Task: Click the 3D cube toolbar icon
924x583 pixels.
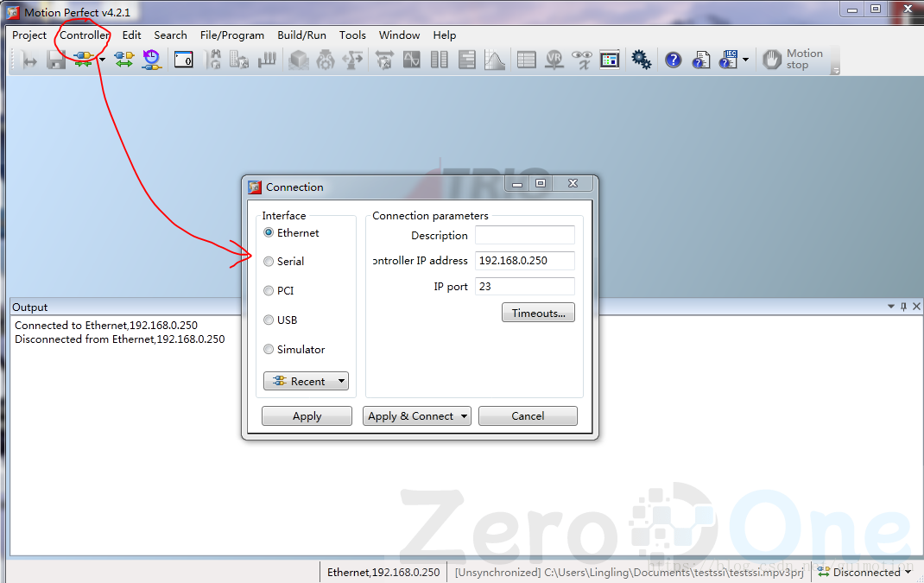Action: coord(299,60)
